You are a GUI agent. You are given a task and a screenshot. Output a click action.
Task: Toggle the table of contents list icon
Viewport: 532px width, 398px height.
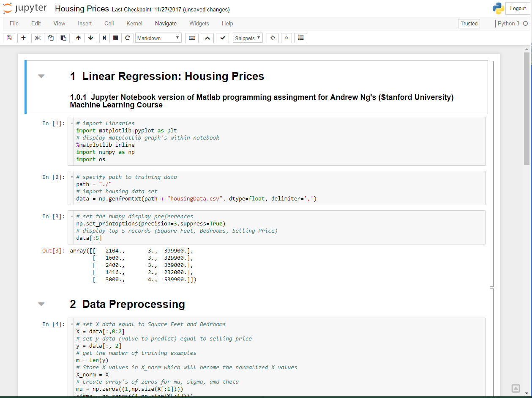[300, 38]
